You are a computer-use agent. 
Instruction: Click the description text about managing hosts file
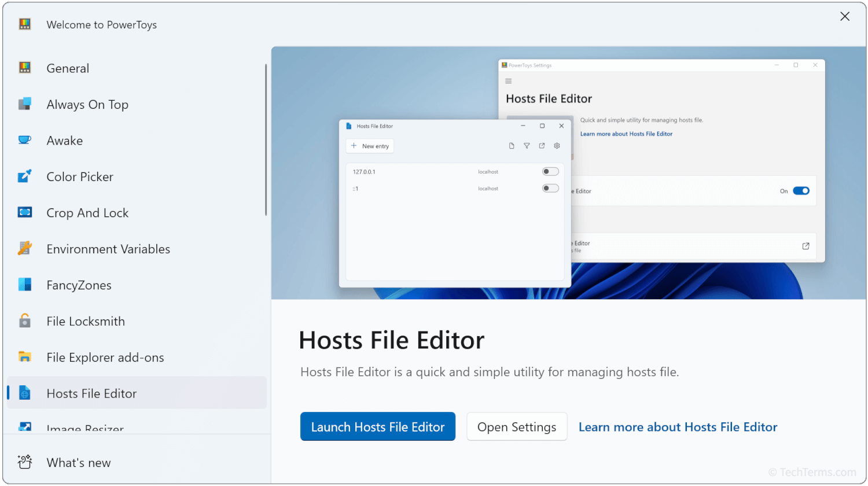pyautogui.click(x=490, y=372)
